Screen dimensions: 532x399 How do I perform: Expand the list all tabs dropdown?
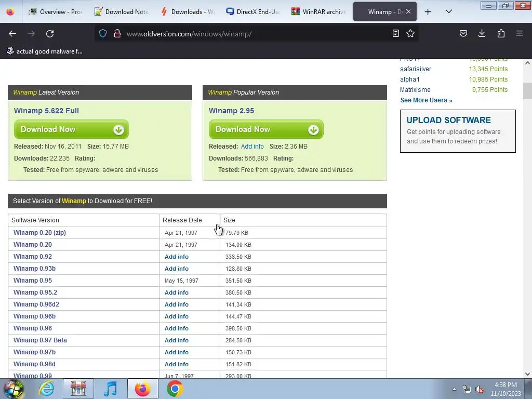point(448,11)
